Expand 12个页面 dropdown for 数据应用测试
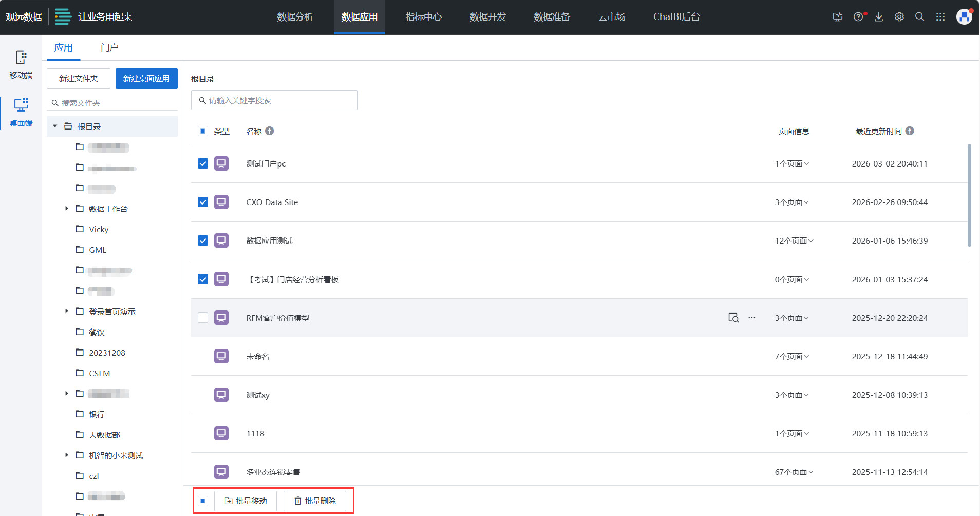This screenshot has width=980, height=516. coord(794,241)
